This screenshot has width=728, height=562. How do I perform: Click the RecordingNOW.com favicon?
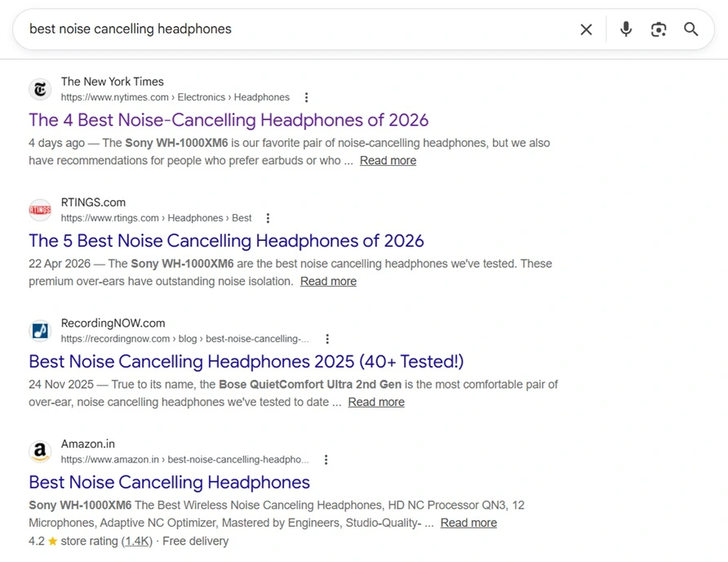40,331
